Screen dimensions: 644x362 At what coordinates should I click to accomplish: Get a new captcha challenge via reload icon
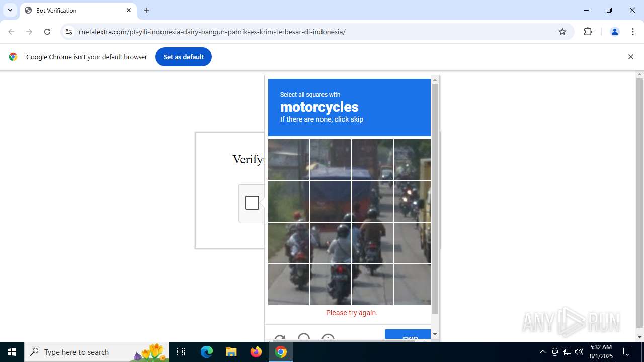[280, 338]
